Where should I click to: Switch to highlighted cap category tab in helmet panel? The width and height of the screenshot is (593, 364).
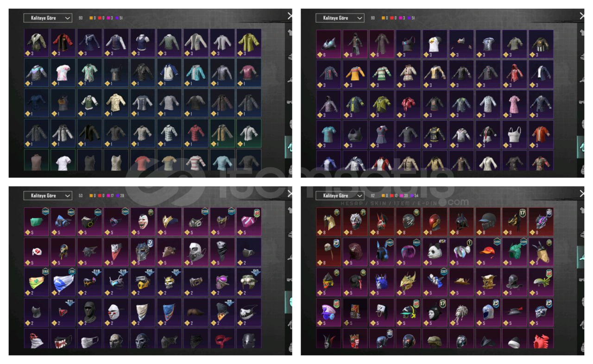[x=580, y=257]
